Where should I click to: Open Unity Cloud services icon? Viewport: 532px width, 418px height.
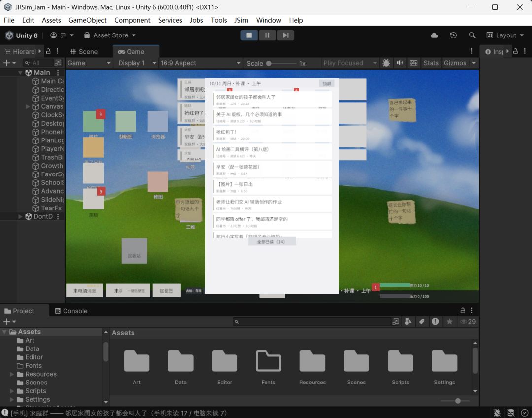pos(434,35)
